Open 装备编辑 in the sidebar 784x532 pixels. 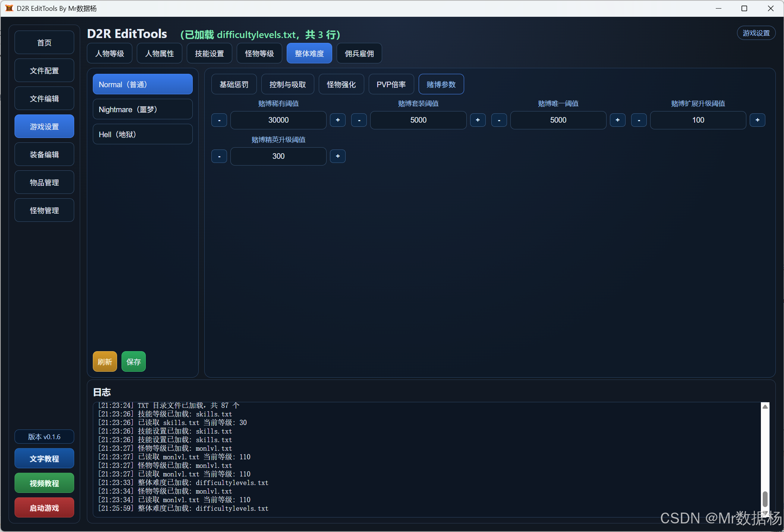point(44,154)
